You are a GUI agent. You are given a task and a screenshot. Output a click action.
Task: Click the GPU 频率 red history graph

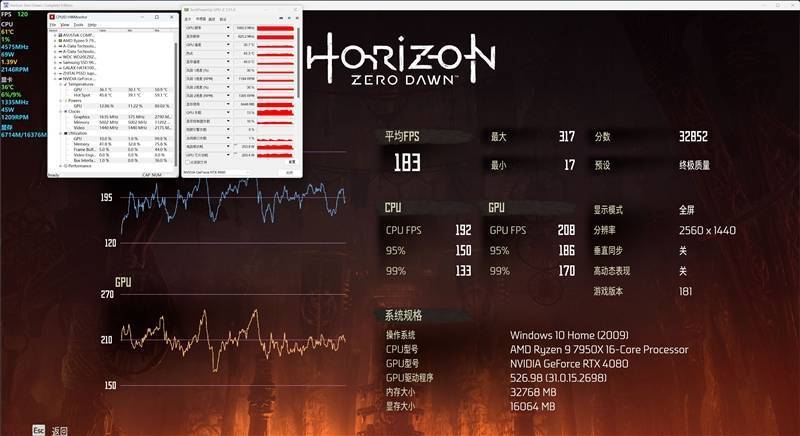coord(276,28)
